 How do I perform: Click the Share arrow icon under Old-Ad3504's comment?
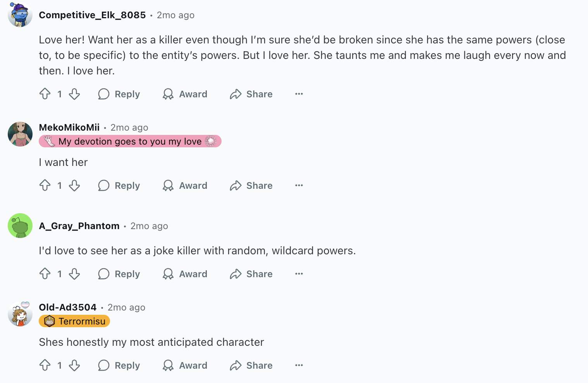pyautogui.click(x=236, y=365)
